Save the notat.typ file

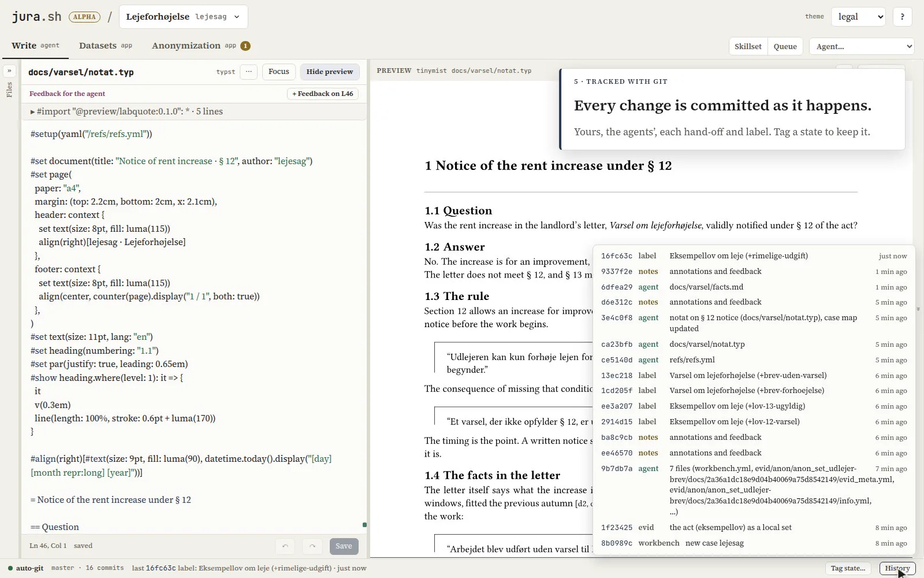(x=344, y=546)
